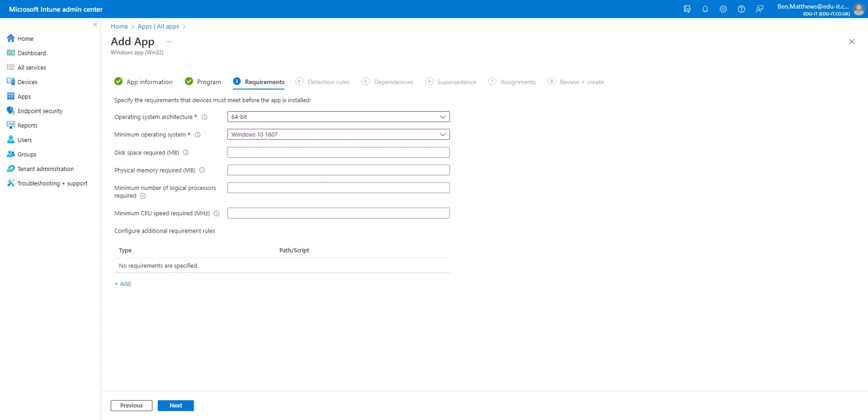868x420 pixels.
Task: Follow the Apps | All apps breadcrumb
Action: (x=158, y=26)
